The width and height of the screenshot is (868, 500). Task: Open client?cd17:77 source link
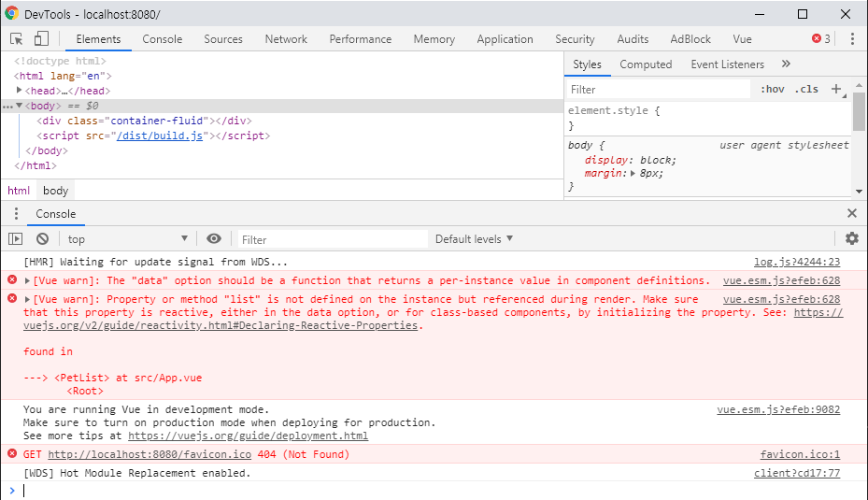click(x=797, y=474)
